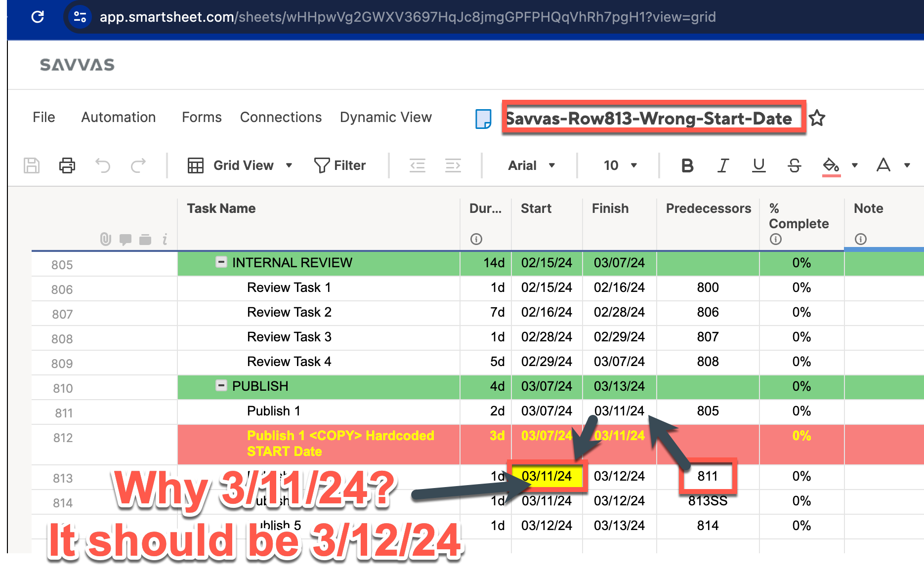The height and width of the screenshot is (574, 924).
Task: Click the sheet icon beside the title
Action: pos(483,119)
